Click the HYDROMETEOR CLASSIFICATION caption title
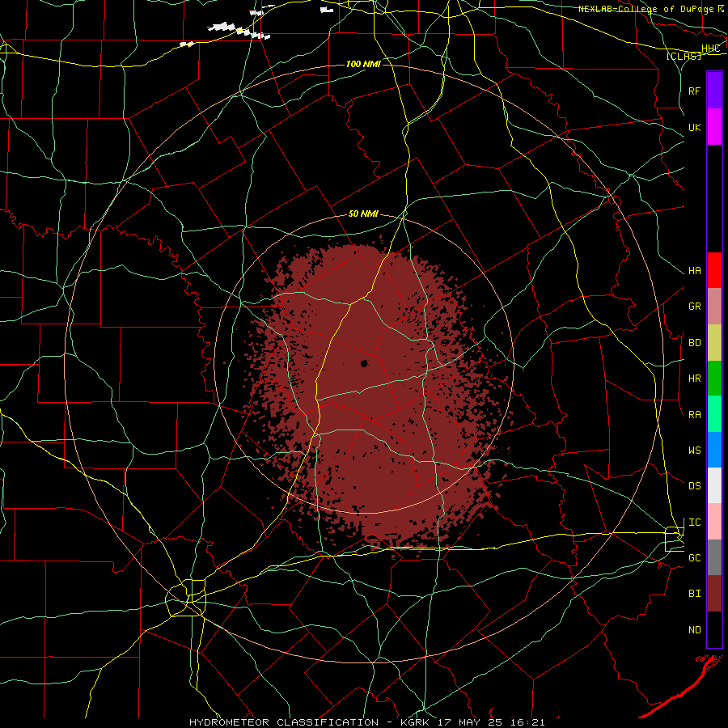The width and height of the screenshot is (728, 728). tap(284, 722)
